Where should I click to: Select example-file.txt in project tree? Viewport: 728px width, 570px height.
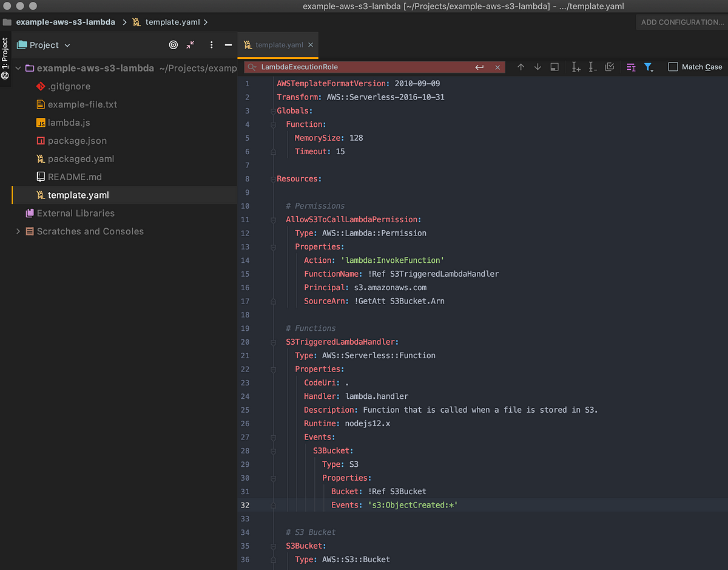point(83,104)
